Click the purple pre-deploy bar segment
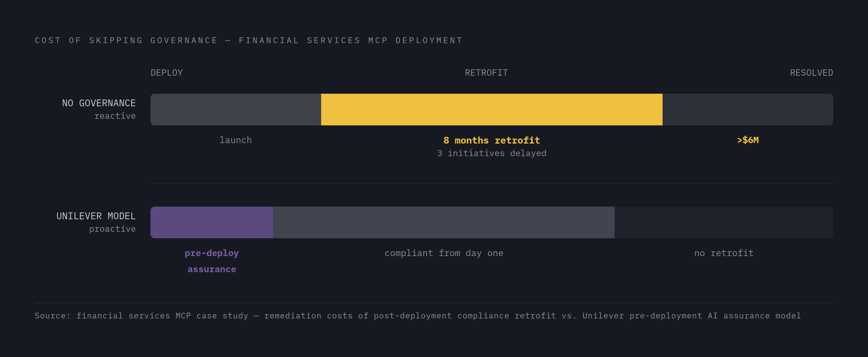The height and width of the screenshot is (357, 868). click(212, 222)
